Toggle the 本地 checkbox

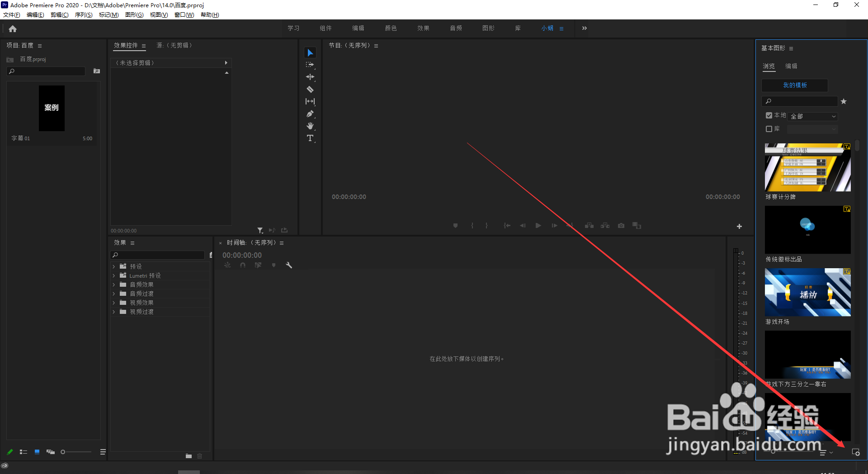[769, 115]
